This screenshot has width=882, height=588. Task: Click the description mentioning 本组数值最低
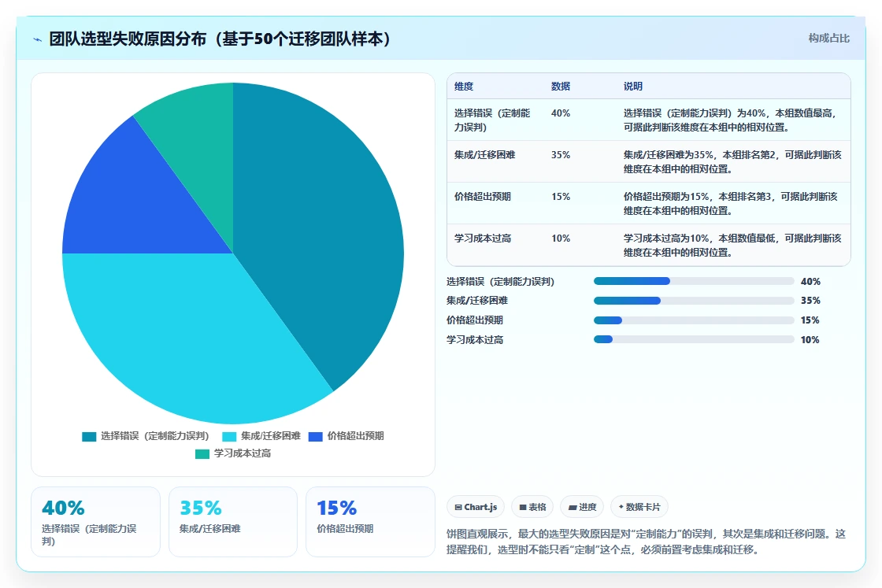[x=732, y=246]
